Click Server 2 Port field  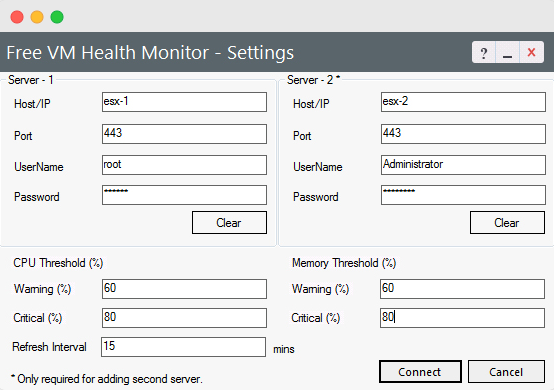click(463, 134)
